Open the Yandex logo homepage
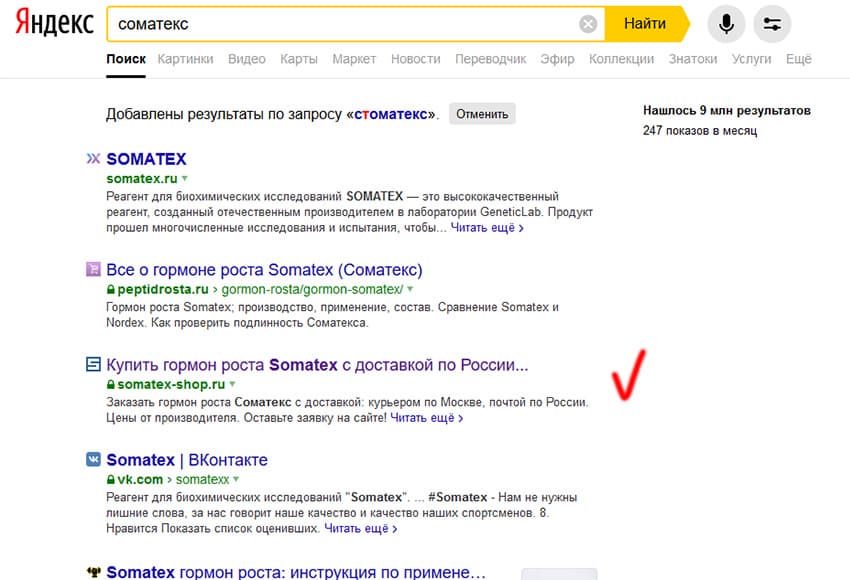The width and height of the screenshot is (850, 580). tap(54, 23)
